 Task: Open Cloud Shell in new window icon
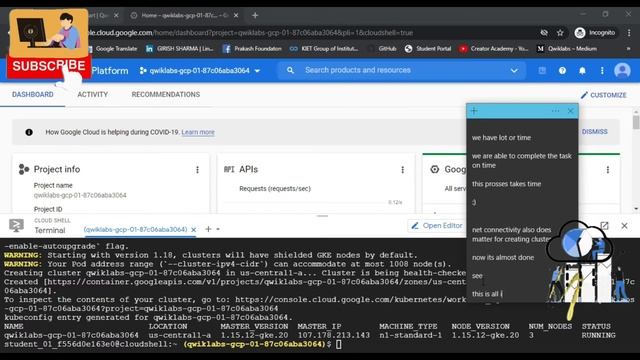pyautogui.click(x=604, y=226)
